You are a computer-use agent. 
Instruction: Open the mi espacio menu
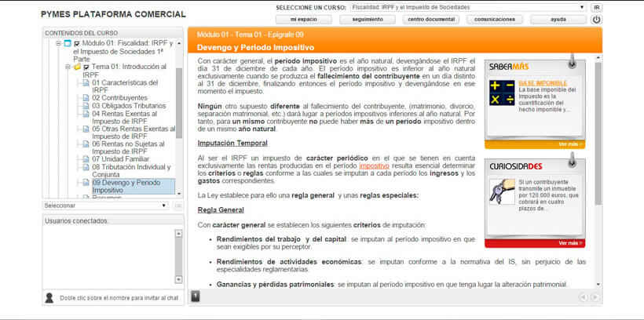pos(304,20)
